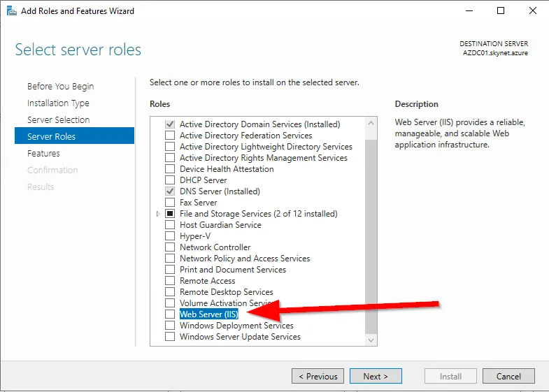The width and height of the screenshot is (549, 392).
Task: Click the DHCP Server role name
Action: click(203, 180)
